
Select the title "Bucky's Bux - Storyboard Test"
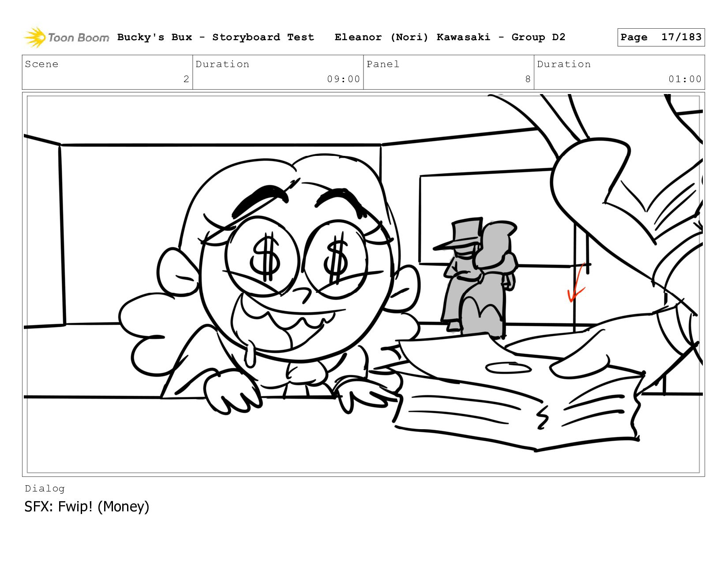pos(216,37)
